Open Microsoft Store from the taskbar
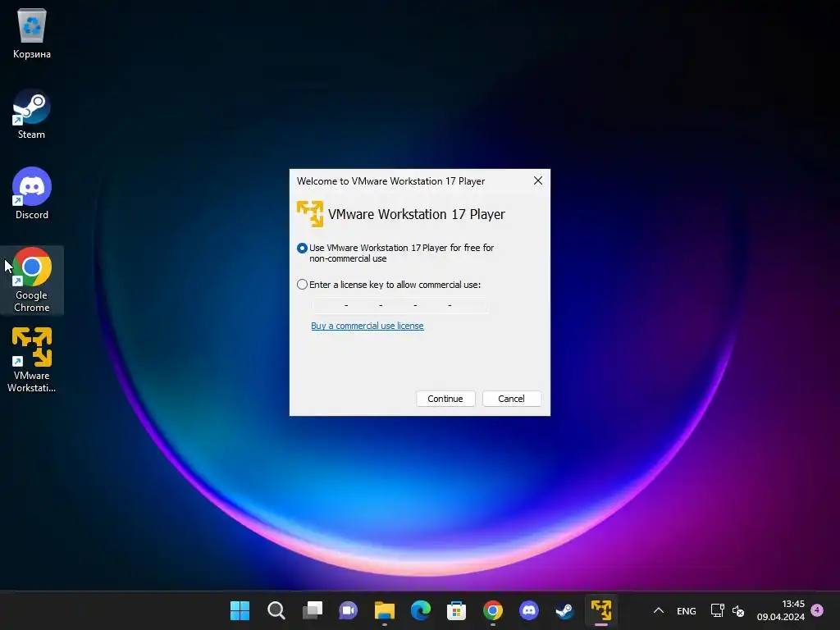840x630 pixels. point(456,610)
